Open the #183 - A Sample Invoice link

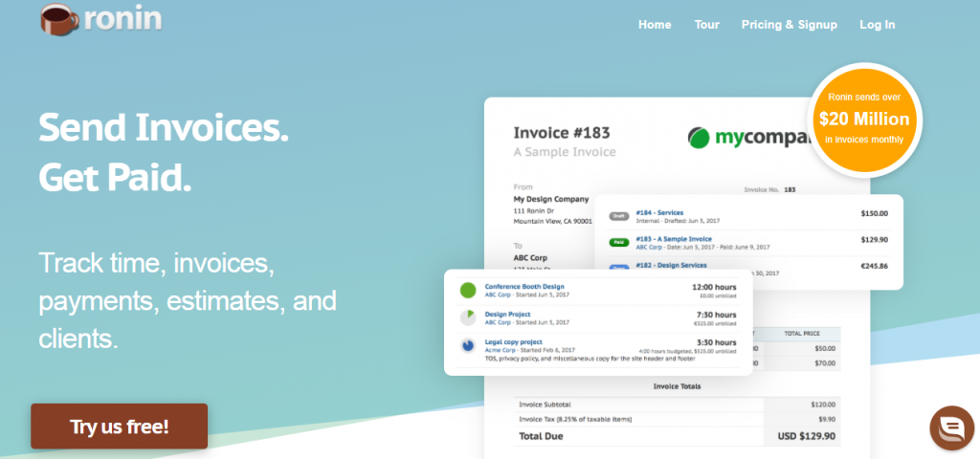[674, 239]
